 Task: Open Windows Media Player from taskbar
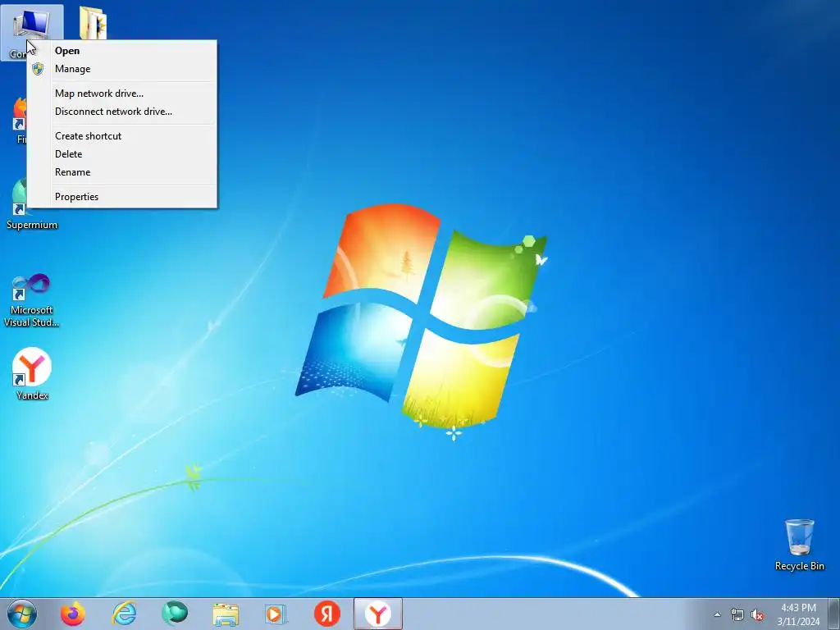tap(276, 614)
